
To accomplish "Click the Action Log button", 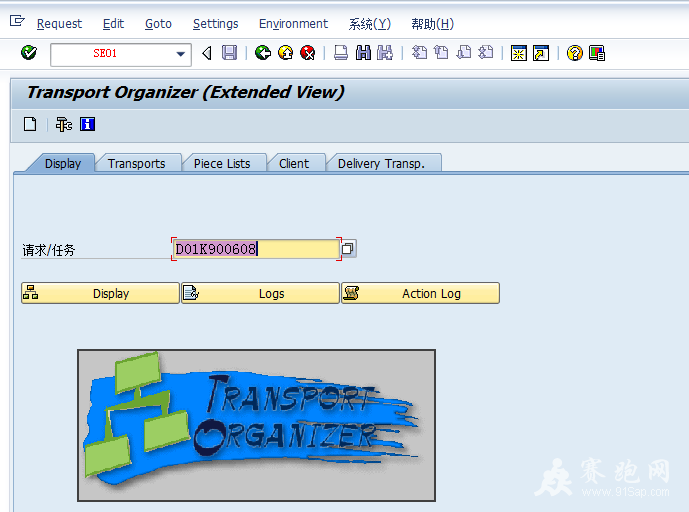I will pos(421,293).
